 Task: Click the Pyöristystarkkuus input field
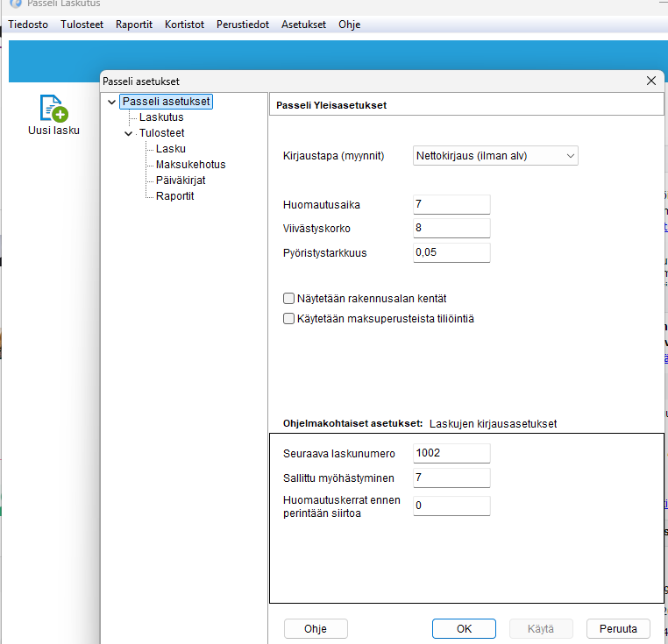point(451,252)
